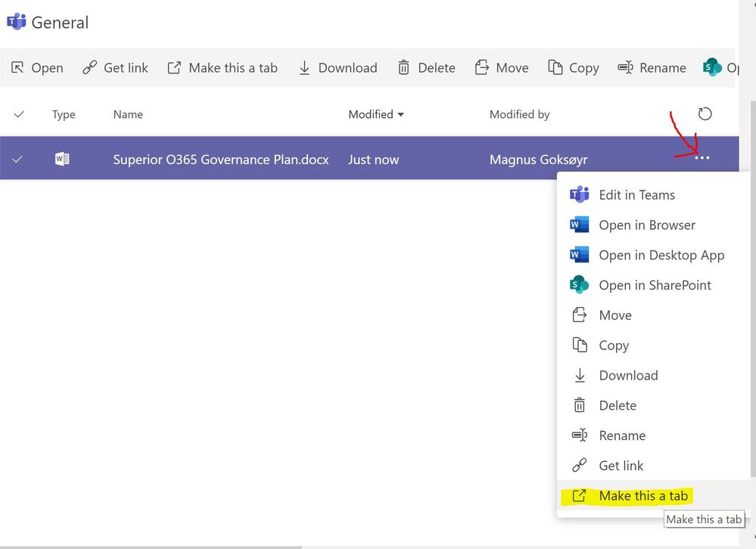Open Superior O365 Governance Plan.docx file name
Screen dimensions: 756x549
221,160
